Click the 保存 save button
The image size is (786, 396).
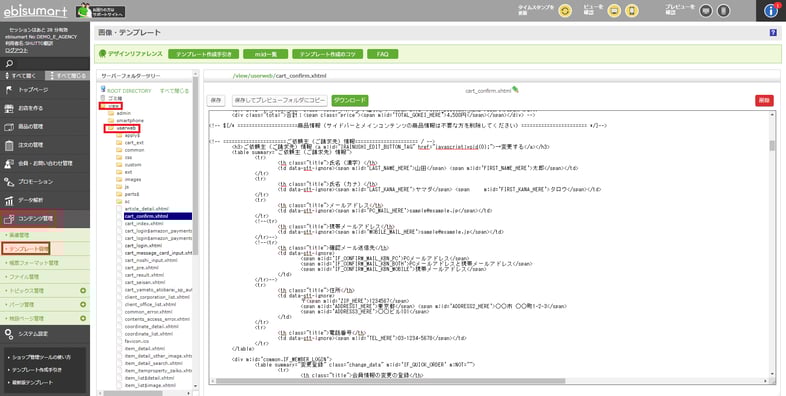click(x=216, y=101)
